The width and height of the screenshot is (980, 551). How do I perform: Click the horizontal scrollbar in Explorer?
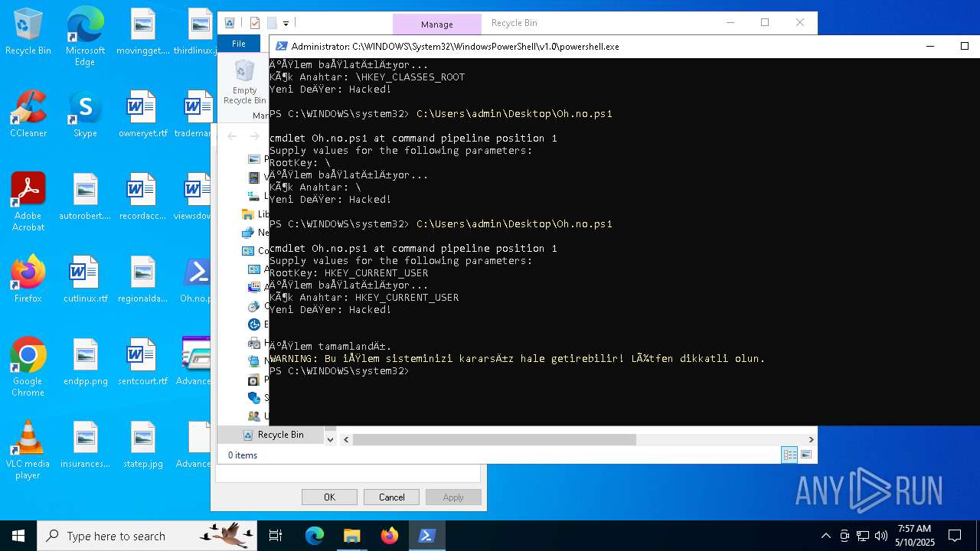tap(494, 439)
